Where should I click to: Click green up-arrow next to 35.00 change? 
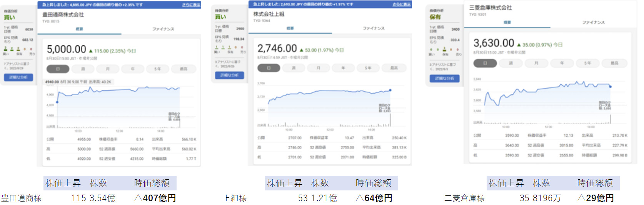click(519, 45)
